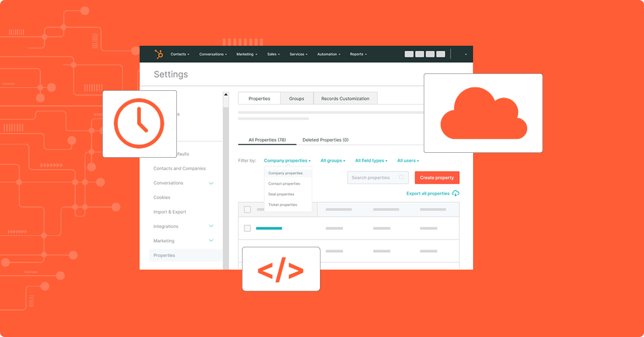The image size is (644, 337).
Task: Switch to the Records Customization tab
Action: (345, 99)
